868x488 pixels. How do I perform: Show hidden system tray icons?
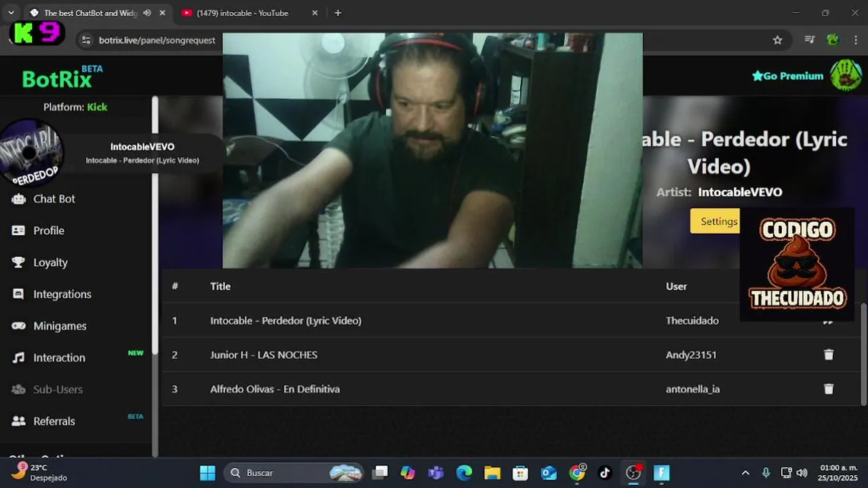click(745, 472)
